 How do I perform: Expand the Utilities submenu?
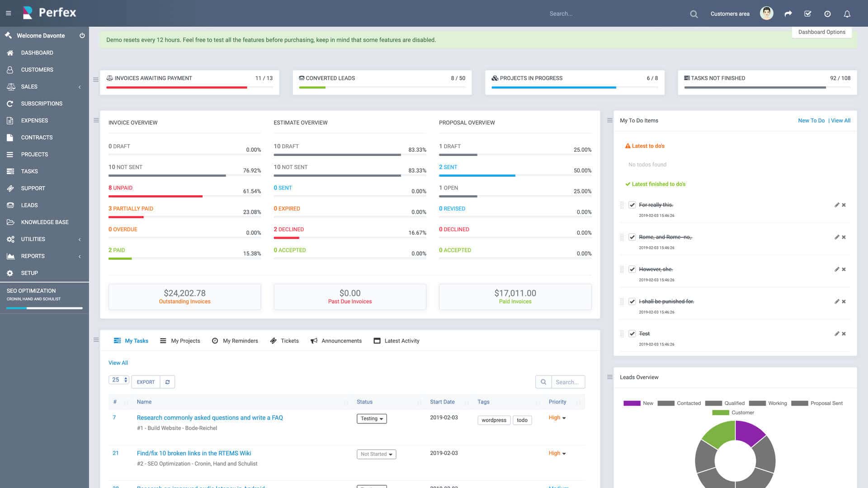(x=80, y=239)
